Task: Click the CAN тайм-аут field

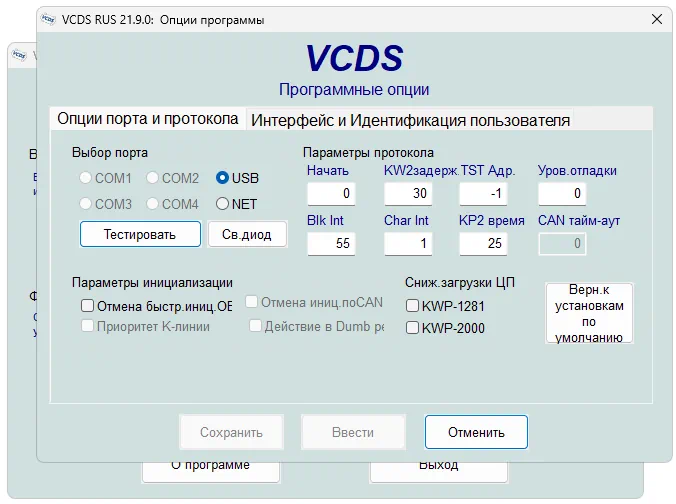Action: click(x=562, y=244)
